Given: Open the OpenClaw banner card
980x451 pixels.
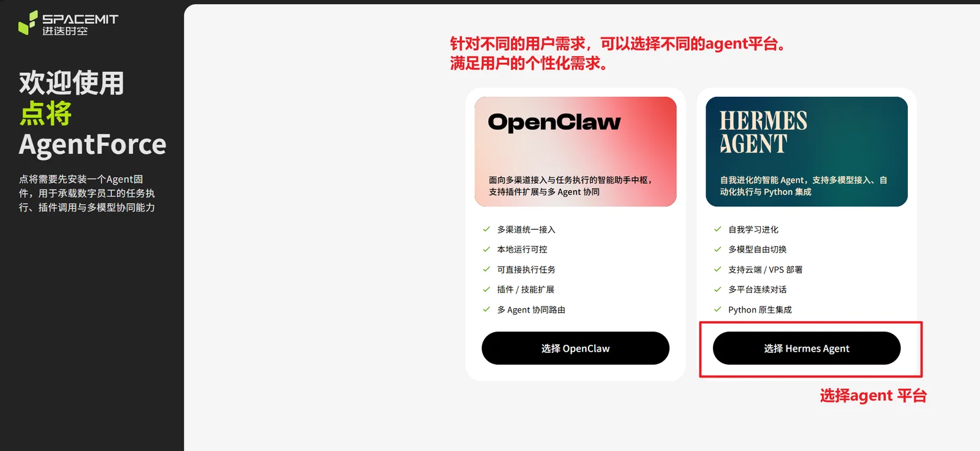Looking at the screenshot, I should click(x=575, y=151).
